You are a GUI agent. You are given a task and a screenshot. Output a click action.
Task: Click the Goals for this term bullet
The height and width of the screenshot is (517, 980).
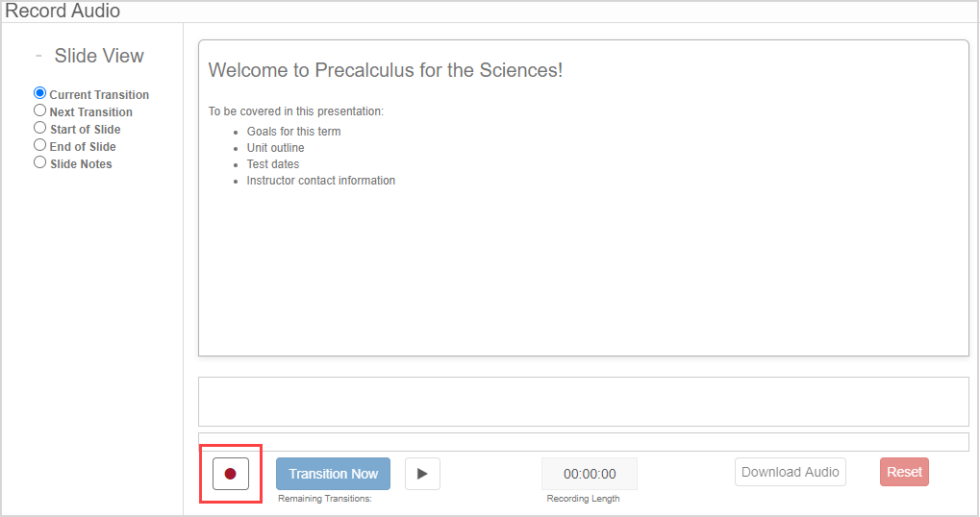(x=293, y=132)
